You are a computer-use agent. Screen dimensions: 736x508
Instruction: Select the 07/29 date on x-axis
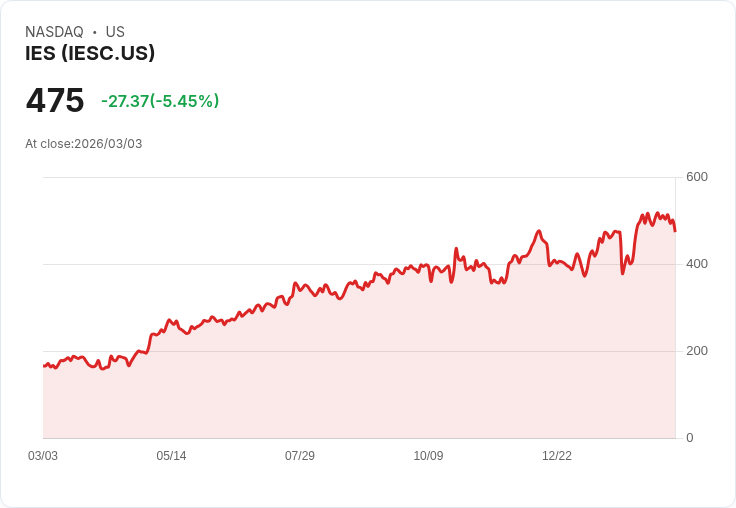tap(300, 456)
